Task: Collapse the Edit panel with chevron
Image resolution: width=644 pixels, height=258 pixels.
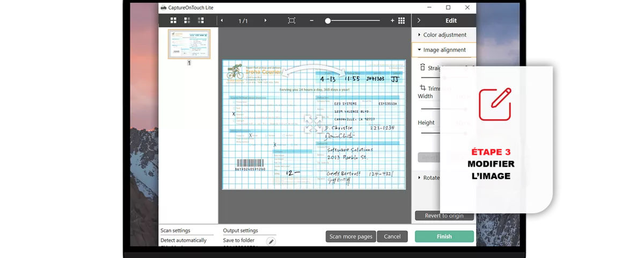Action: pos(419,20)
